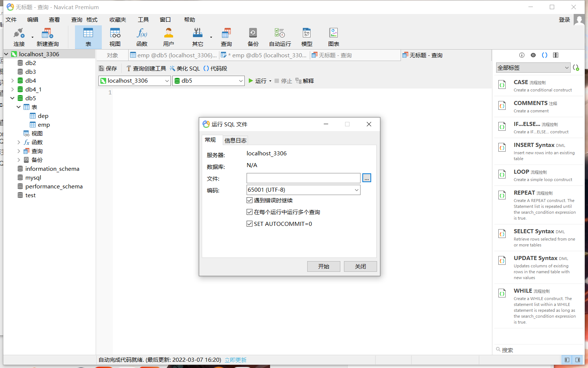The height and width of the screenshot is (368, 588).
Task: Click 开始 button in dialog
Action: (324, 266)
